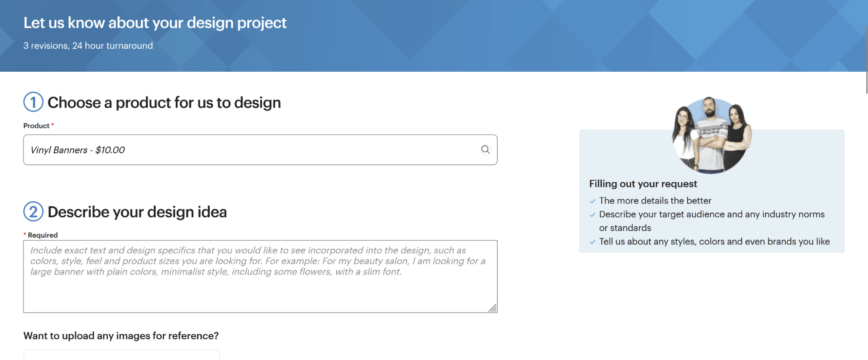Focus the design idea description text area

tap(260, 287)
